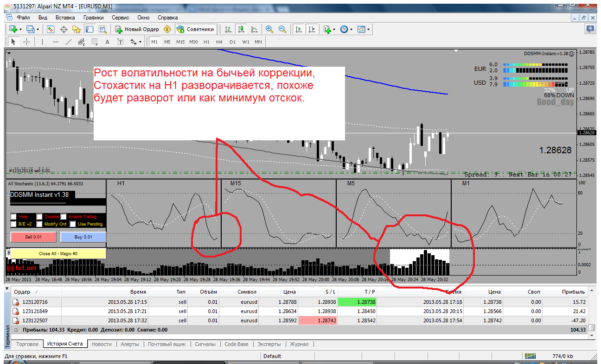Zoom in on the chart
The width and height of the screenshot is (601, 364).
[269, 29]
